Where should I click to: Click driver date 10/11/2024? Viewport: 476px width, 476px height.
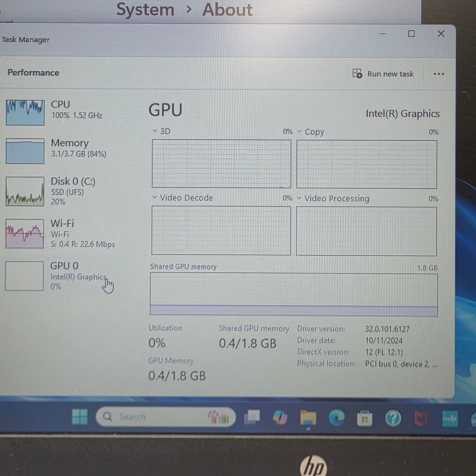384,341
